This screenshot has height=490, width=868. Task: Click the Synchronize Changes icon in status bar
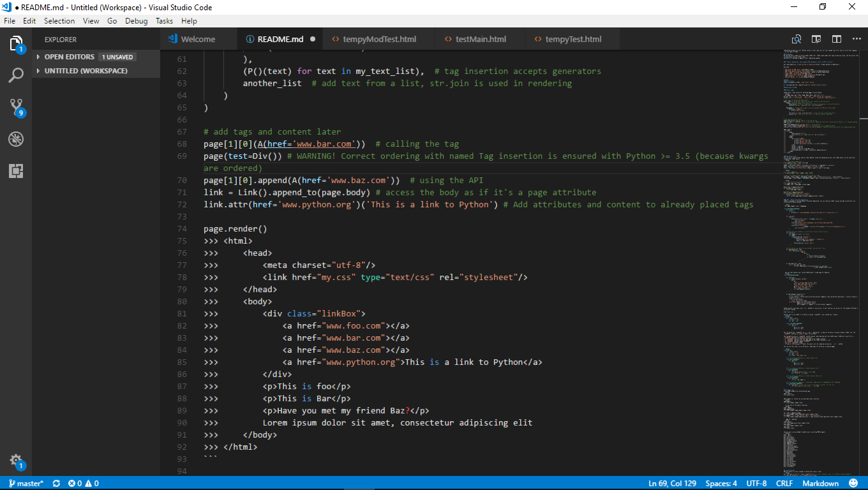tap(57, 484)
